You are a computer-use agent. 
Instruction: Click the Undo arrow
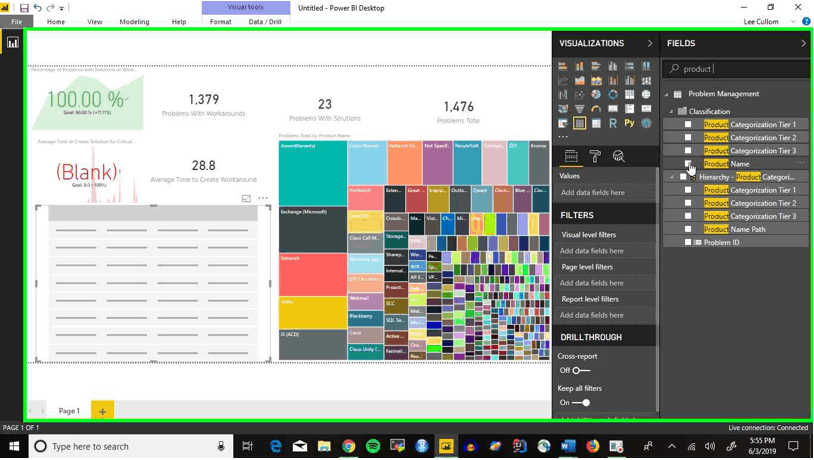pos(37,8)
